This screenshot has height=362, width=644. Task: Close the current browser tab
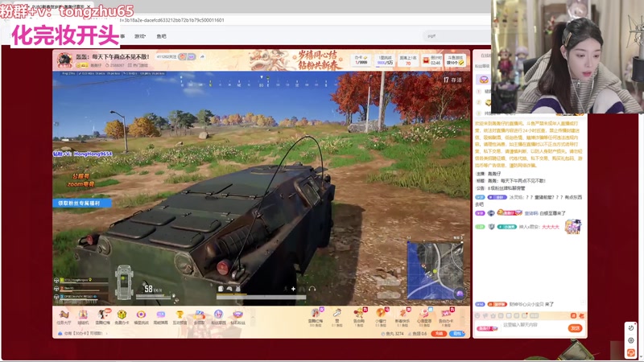click(x=89, y=6)
